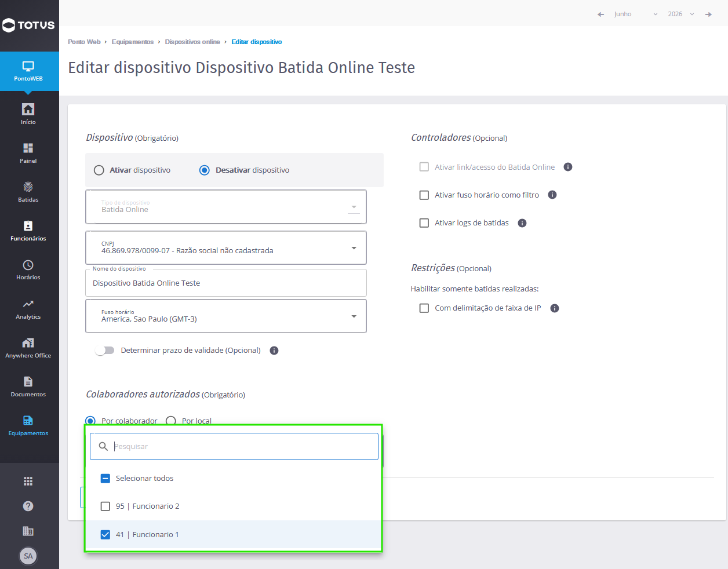Open the company building icon
728x569 pixels.
tap(28, 531)
